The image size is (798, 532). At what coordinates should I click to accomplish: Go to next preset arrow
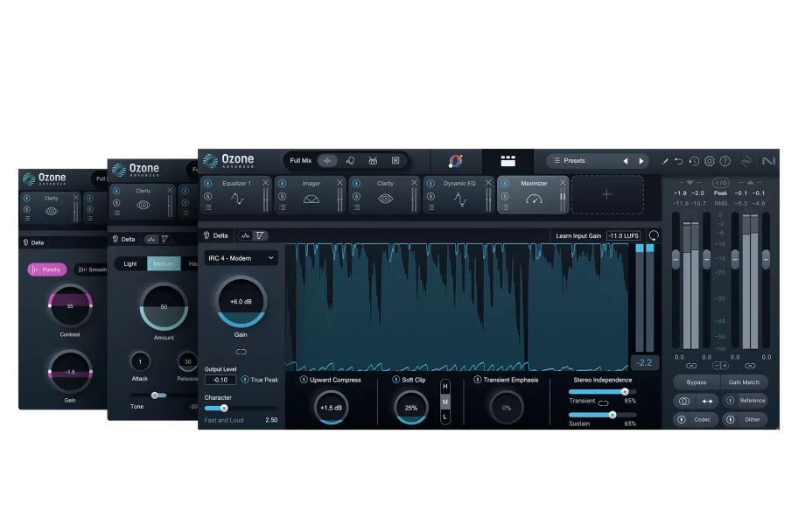(641, 161)
